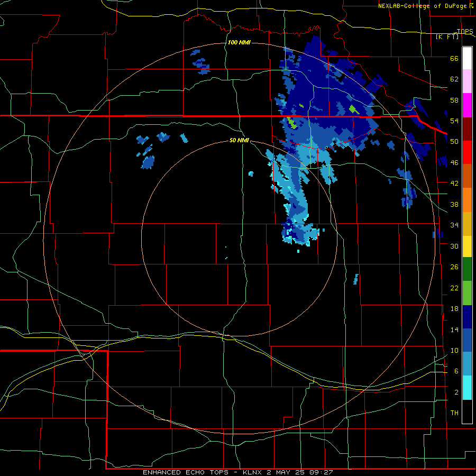The height and width of the screenshot is (476, 476).
Task: Click the light blue legend swatch between 10 and 6
Action: (x=467, y=364)
